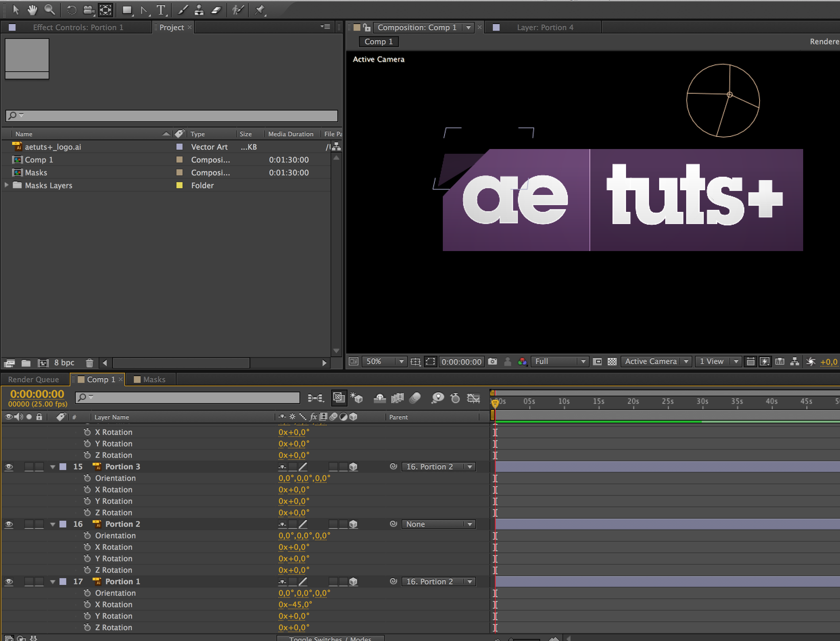
Task: Open the Active Camera view dropdown
Action: click(656, 361)
